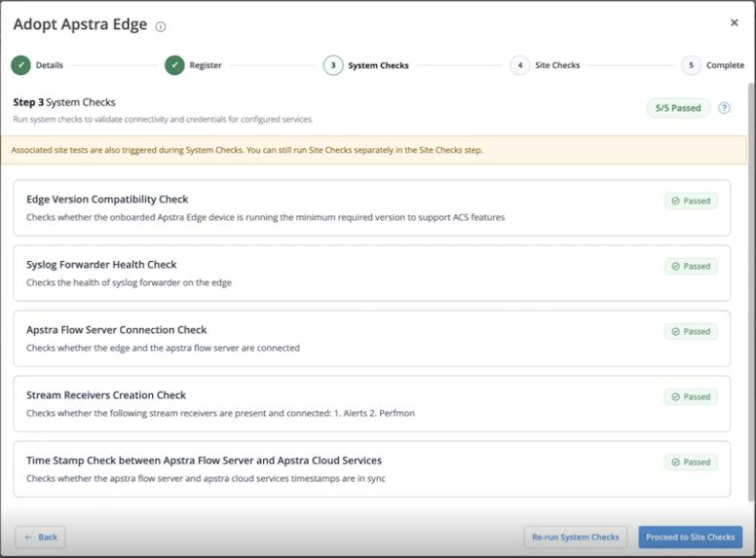
Task: Select the Syslog Forwarder Health Check title
Action: (101, 265)
